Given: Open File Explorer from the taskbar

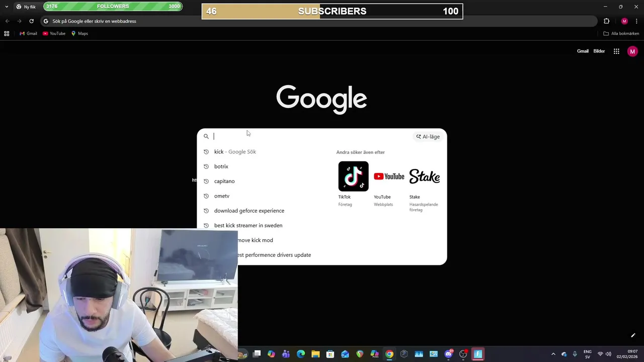Looking at the screenshot, I should point(315,354).
